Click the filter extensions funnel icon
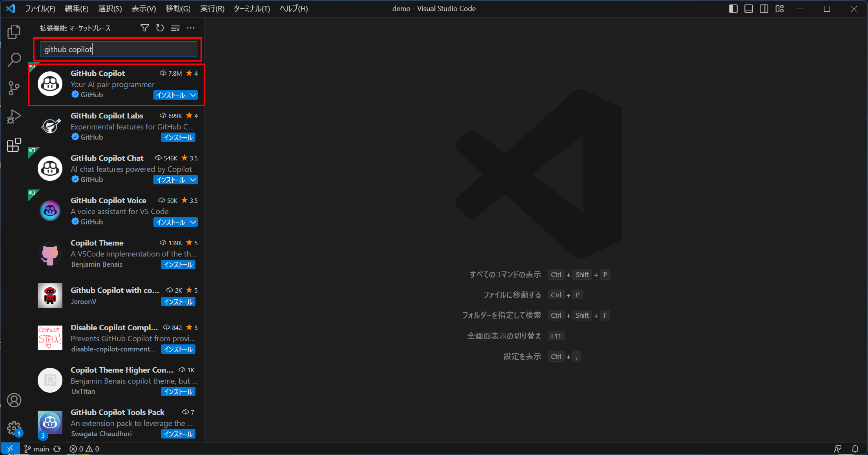868x455 pixels. pyautogui.click(x=145, y=28)
